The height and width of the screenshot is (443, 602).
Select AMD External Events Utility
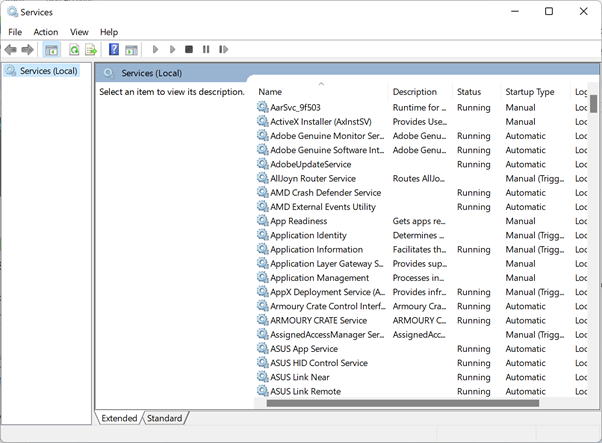(421, 207)
